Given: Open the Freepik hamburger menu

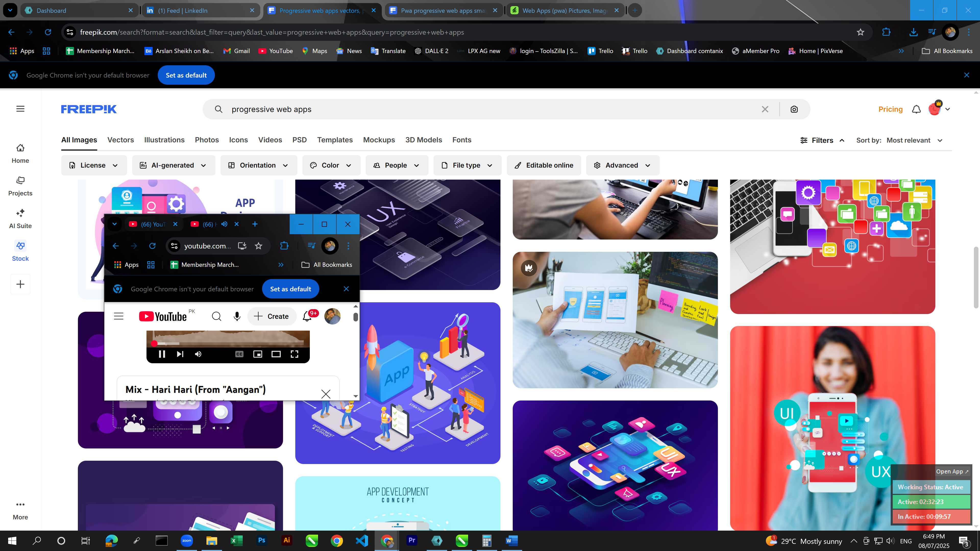Looking at the screenshot, I should click(x=20, y=109).
